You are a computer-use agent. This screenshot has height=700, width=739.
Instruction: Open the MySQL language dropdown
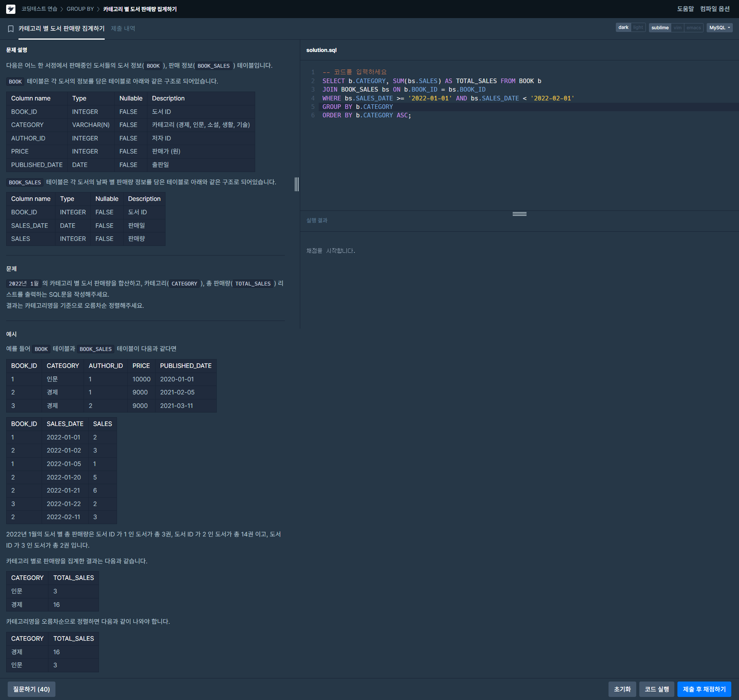[x=719, y=28]
